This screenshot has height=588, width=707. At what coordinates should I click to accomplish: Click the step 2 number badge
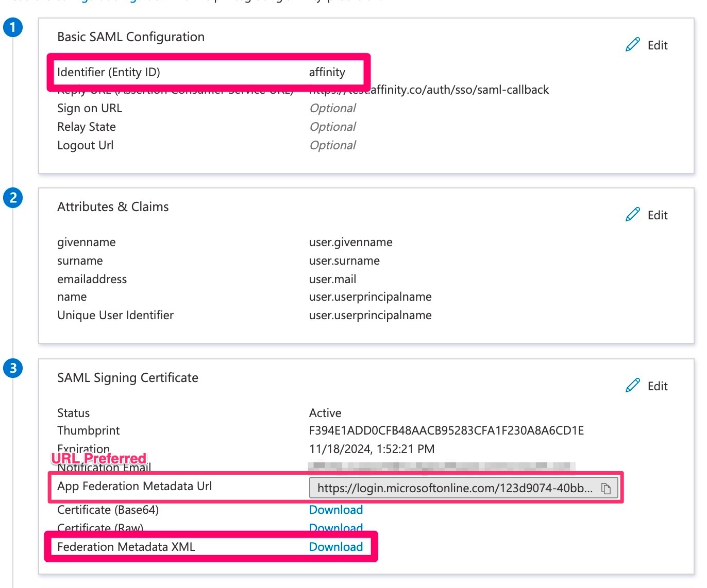[13, 198]
